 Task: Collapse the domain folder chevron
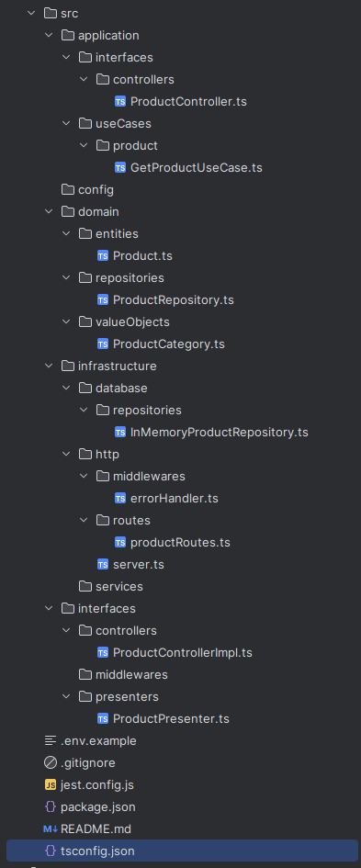coord(49,211)
